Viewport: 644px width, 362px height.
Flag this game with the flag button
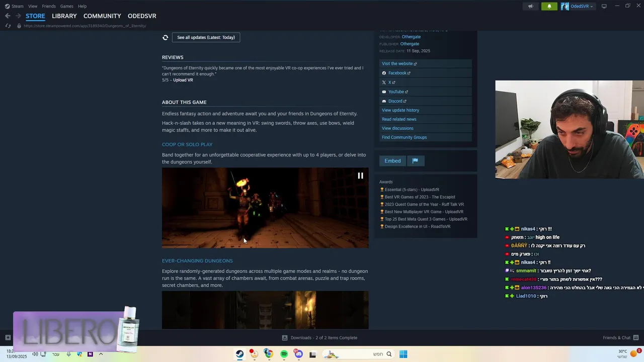pyautogui.click(x=415, y=161)
